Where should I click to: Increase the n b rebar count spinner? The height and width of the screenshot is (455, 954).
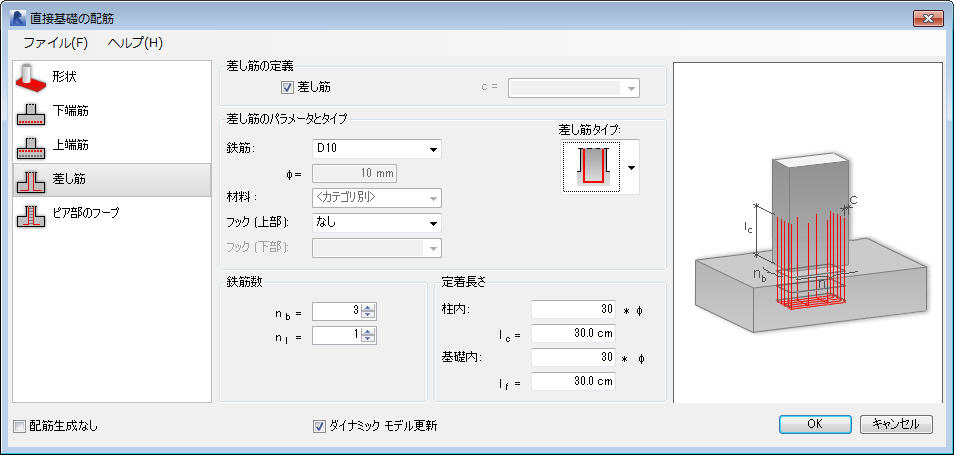pyautogui.click(x=368, y=308)
